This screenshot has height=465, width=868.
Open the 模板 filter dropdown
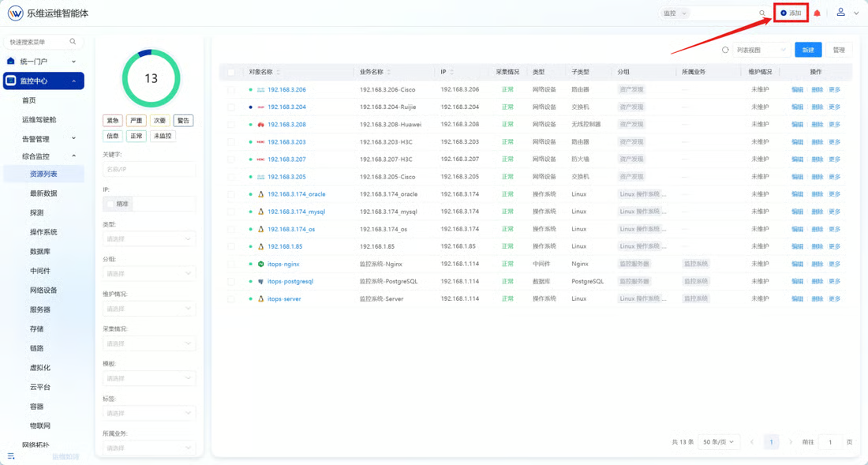[149, 378]
